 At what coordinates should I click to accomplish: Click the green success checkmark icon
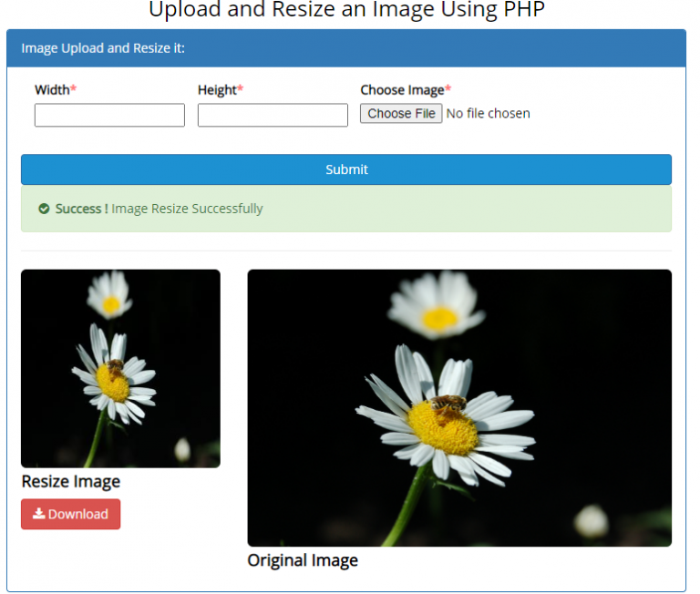(x=44, y=209)
